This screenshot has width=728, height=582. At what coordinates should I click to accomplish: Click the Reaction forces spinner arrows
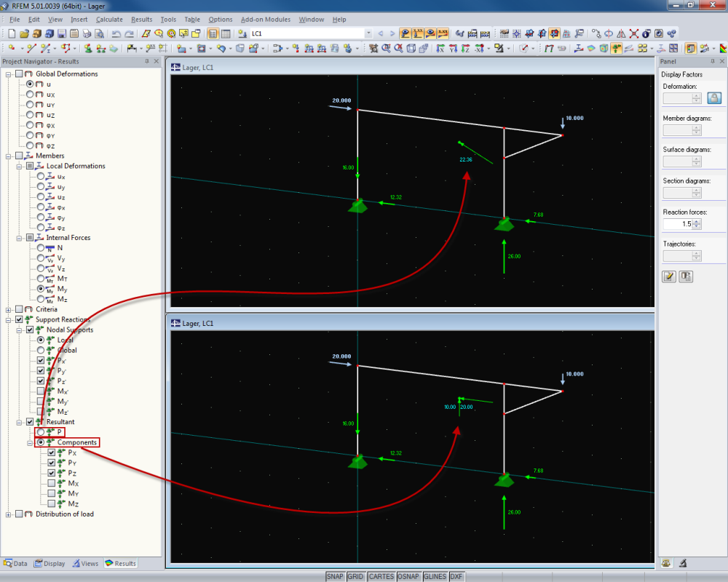tap(697, 223)
